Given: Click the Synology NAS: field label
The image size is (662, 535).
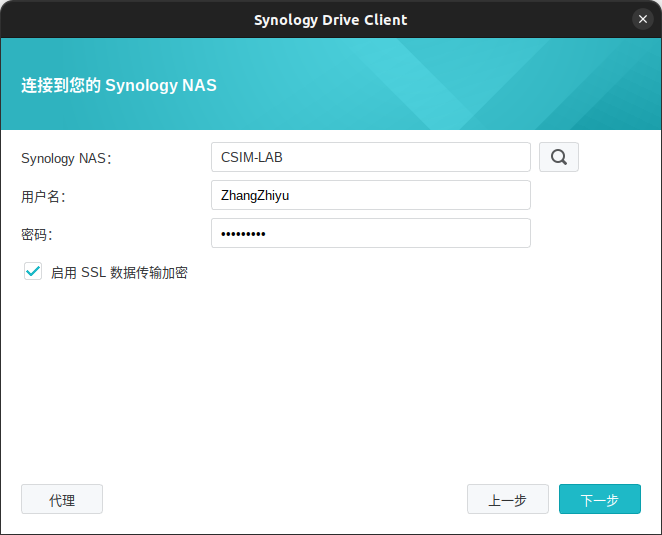Looking at the screenshot, I should tap(66, 158).
